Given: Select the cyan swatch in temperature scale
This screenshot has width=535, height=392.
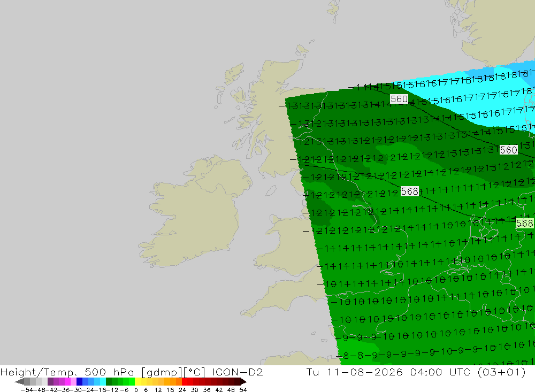Looking at the screenshot, I should pos(103,381).
